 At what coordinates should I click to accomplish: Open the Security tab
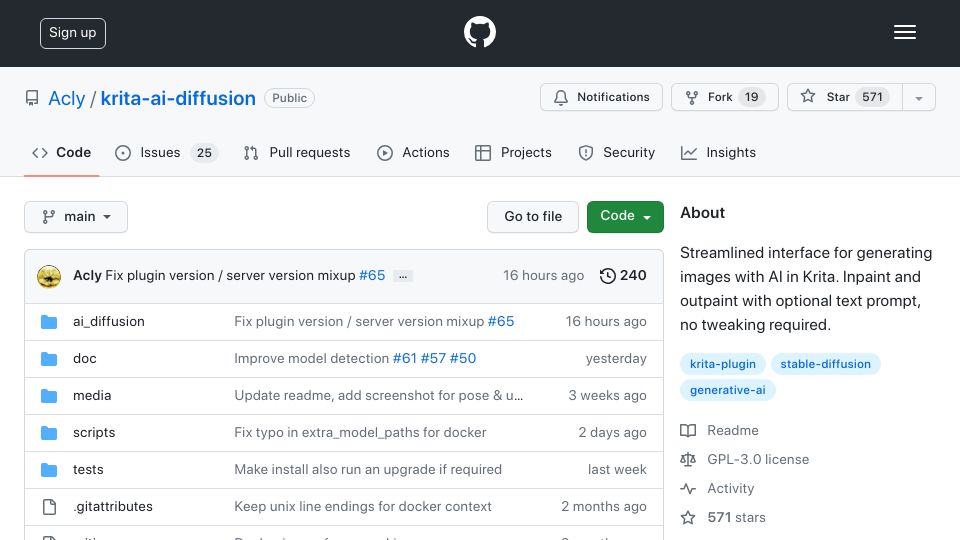click(x=617, y=152)
